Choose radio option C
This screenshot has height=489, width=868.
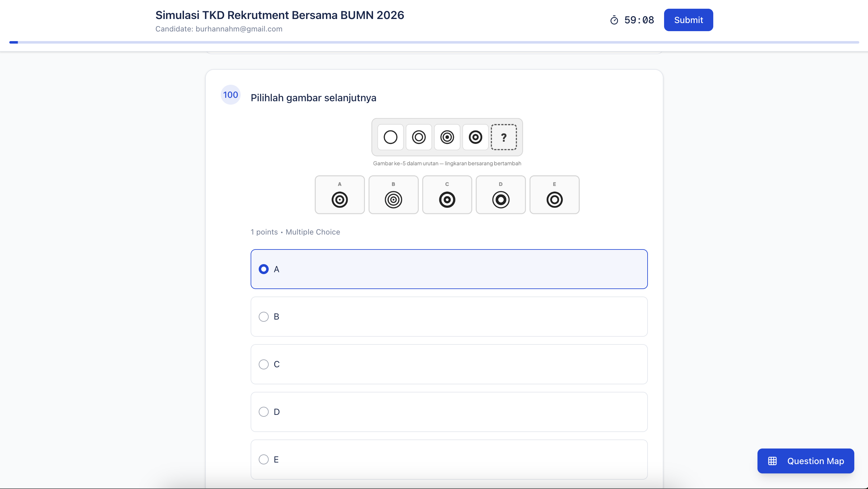[x=263, y=364]
